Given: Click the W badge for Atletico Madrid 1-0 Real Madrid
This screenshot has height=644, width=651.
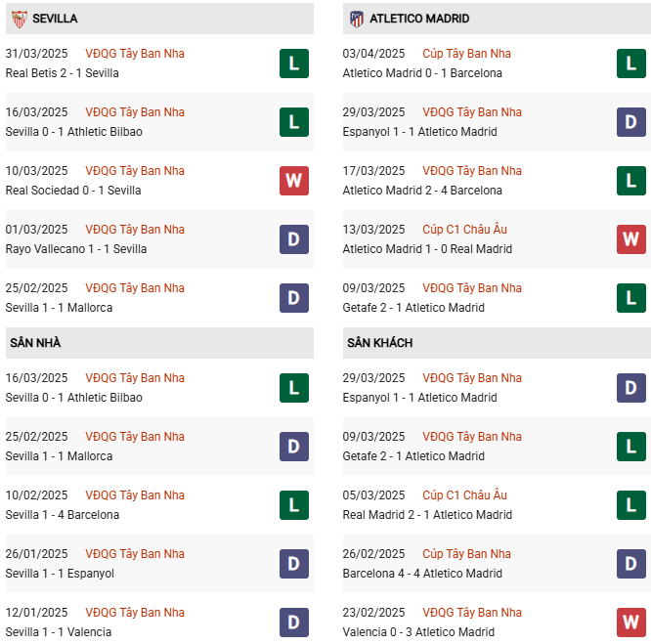Looking at the screenshot, I should click(630, 239).
